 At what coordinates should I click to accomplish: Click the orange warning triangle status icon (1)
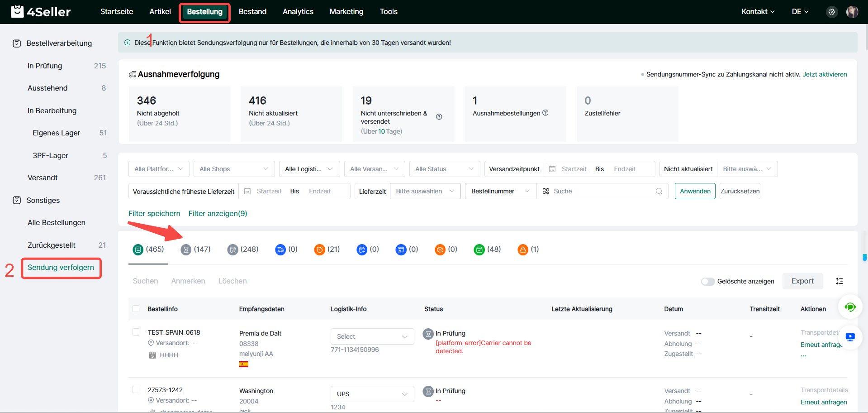tap(523, 250)
